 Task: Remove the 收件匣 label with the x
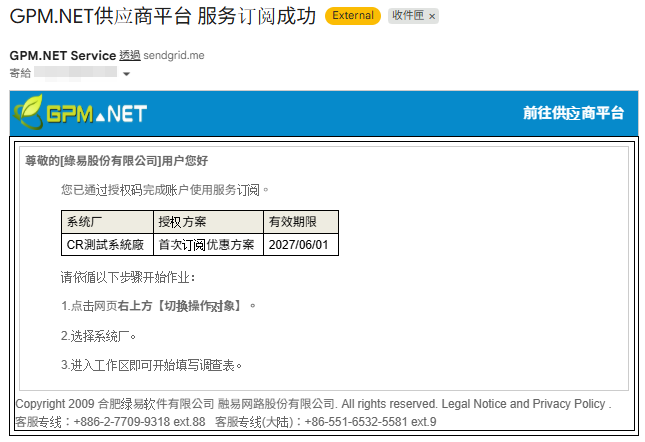pos(432,16)
